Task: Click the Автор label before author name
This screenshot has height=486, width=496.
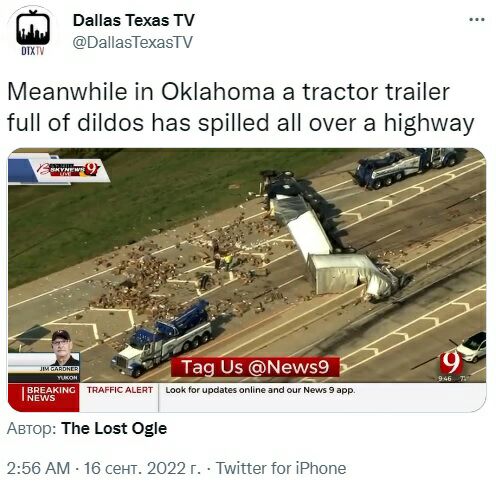Action: pos(32,429)
